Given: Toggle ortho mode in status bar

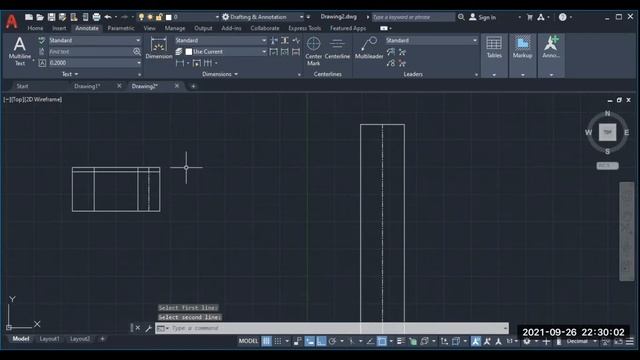Looking at the screenshot, I should (x=321, y=341).
